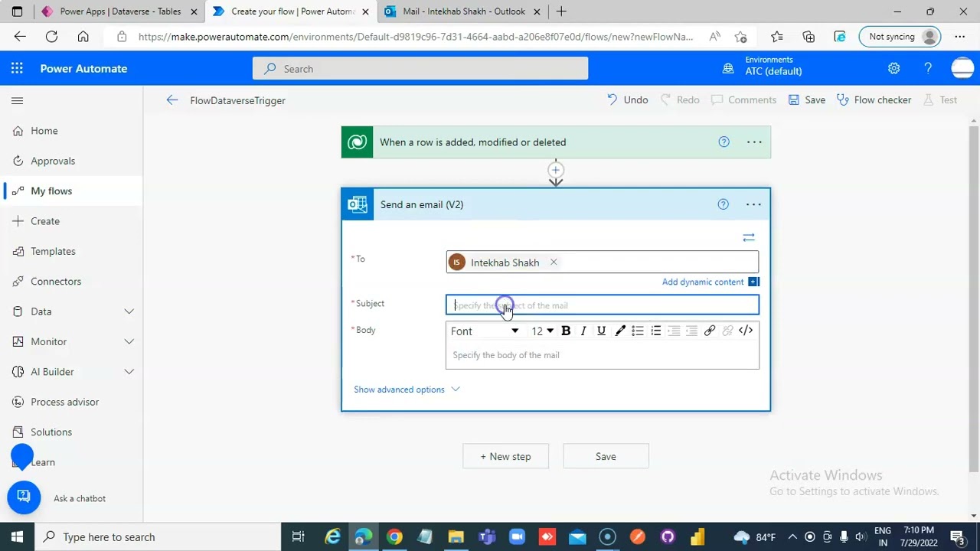Open more options for the trigger step
The width and height of the screenshot is (980, 551).
(x=754, y=142)
